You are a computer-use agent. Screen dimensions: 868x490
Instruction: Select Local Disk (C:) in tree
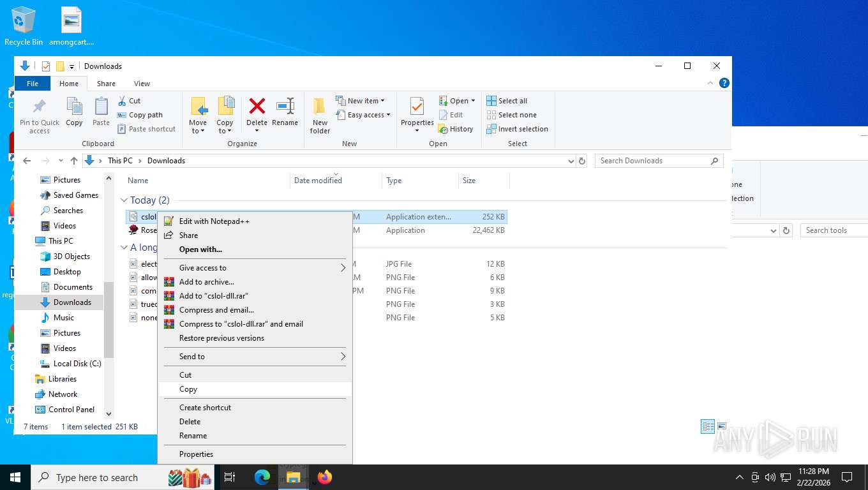point(77,364)
